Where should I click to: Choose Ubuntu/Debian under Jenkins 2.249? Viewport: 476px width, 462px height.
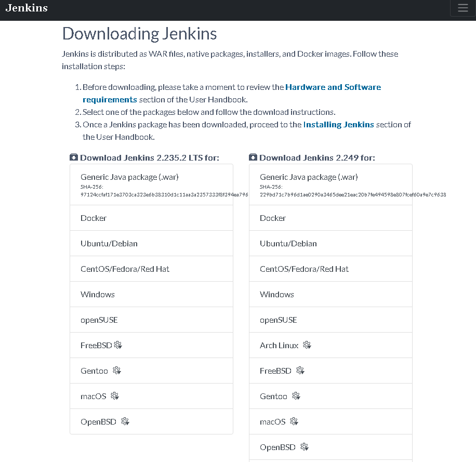(330, 243)
